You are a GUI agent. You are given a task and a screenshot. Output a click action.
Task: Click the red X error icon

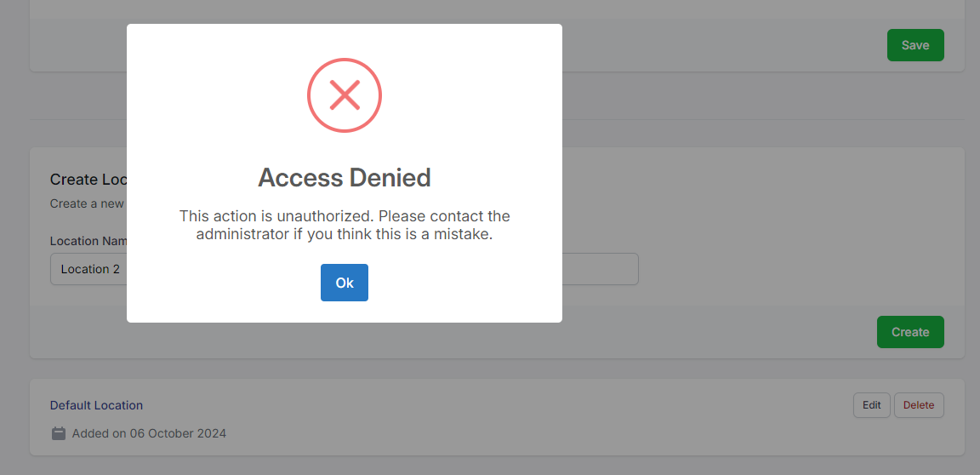pyautogui.click(x=345, y=94)
